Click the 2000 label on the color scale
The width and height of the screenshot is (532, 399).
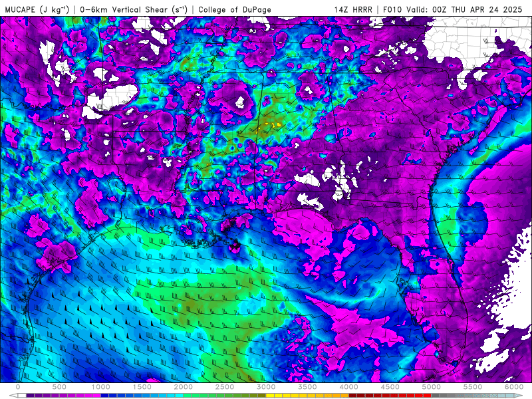[x=184, y=387]
